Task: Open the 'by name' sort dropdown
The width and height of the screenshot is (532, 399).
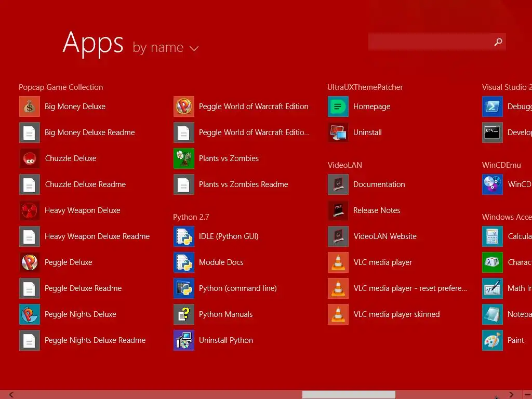Action: pyautogui.click(x=166, y=48)
